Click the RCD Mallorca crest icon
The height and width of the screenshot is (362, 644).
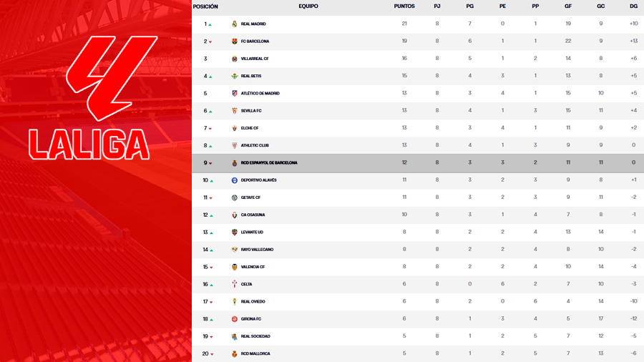click(x=235, y=353)
